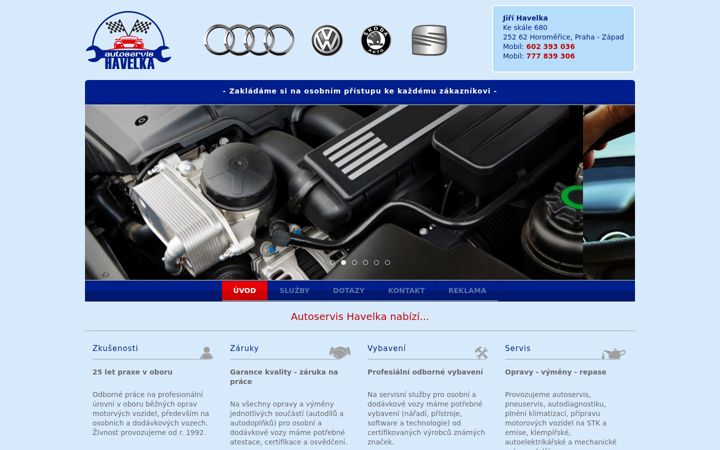Click the text Opravy - výměny - repase
720x450 pixels.
[x=555, y=372]
